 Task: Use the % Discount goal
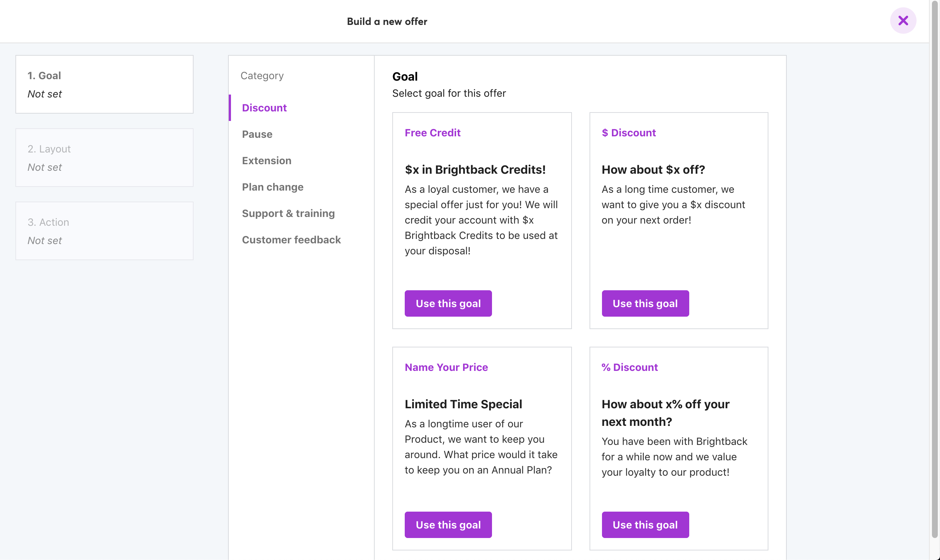pyautogui.click(x=645, y=524)
